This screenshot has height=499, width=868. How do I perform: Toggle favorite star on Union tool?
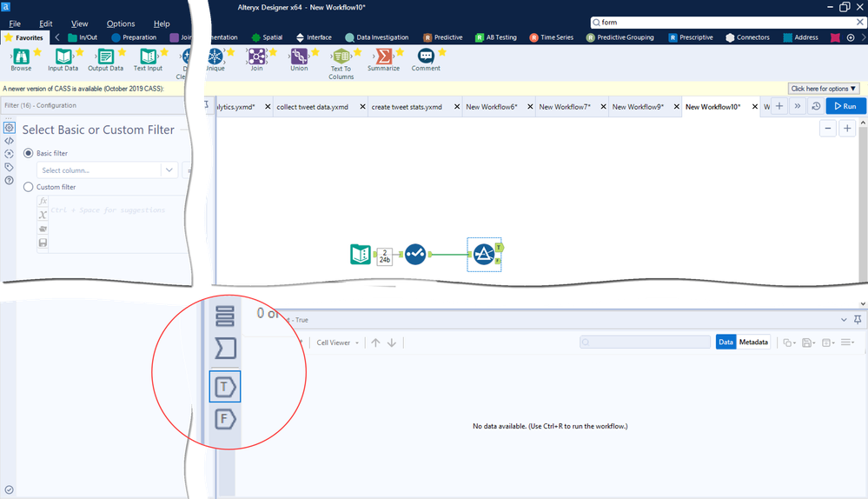[x=315, y=52]
